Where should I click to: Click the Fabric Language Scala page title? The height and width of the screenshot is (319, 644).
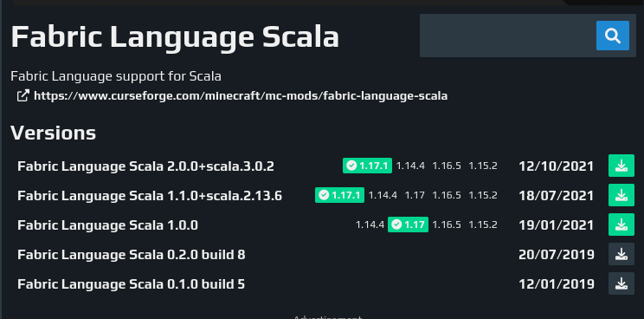[x=175, y=37]
